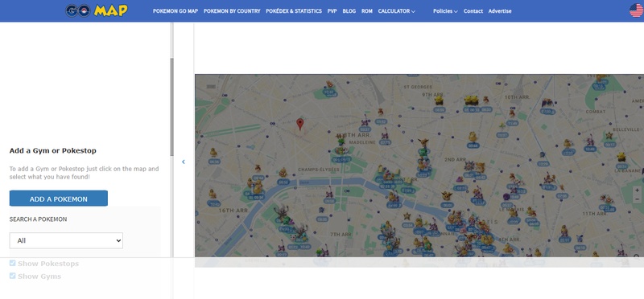Select the Eevee with 00:01 timer

447,196
